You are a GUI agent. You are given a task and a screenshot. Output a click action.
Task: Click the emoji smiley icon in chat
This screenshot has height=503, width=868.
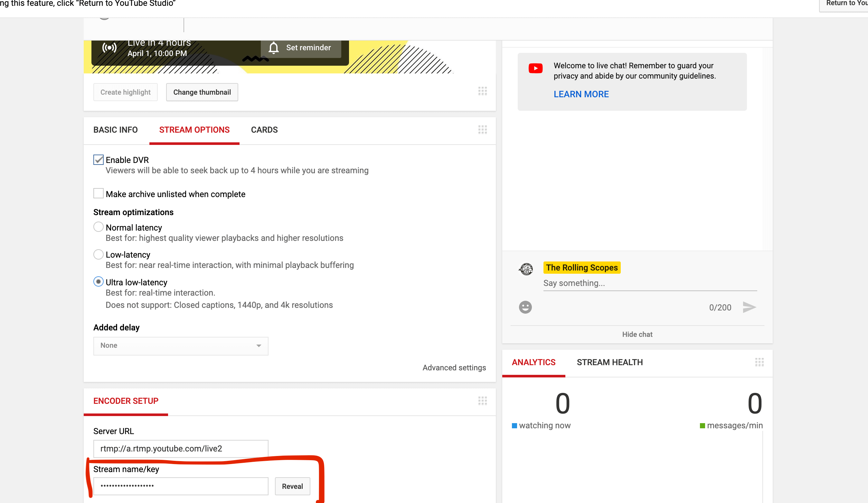tap(525, 307)
